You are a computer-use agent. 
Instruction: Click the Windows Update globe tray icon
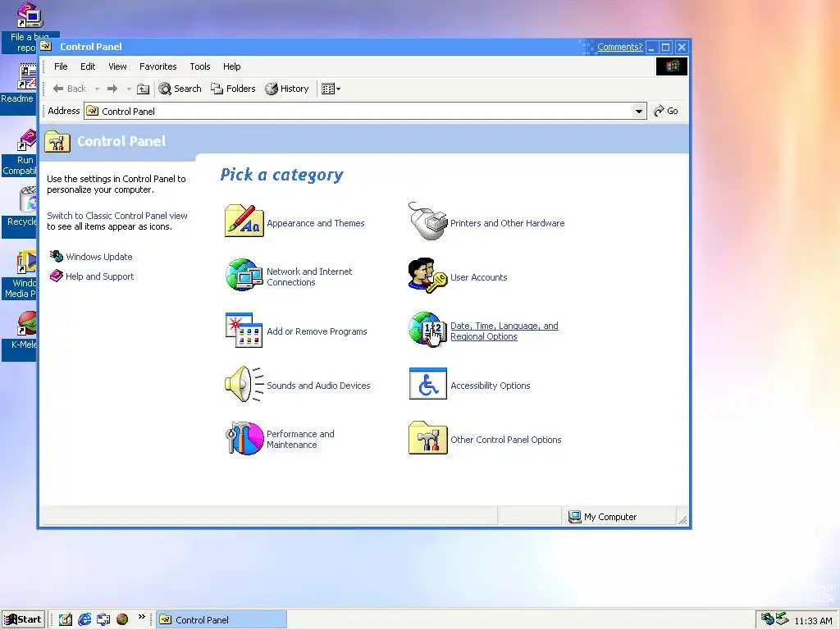coord(767,619)
